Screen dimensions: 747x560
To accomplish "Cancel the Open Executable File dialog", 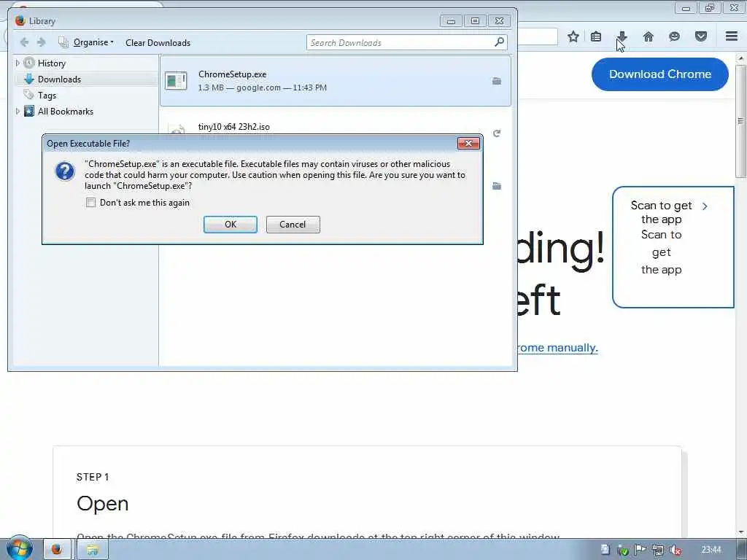I will point(293,225).
